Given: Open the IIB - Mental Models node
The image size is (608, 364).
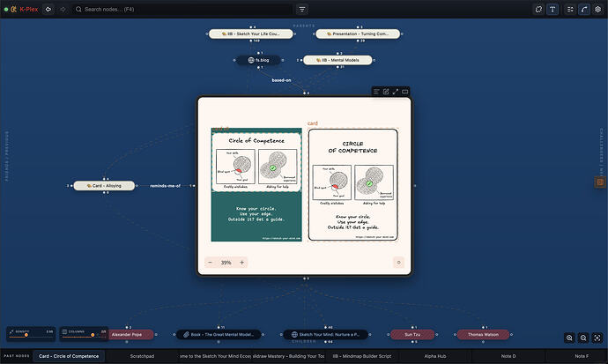Looking at the screenshot, I should [x=337, y=60].
